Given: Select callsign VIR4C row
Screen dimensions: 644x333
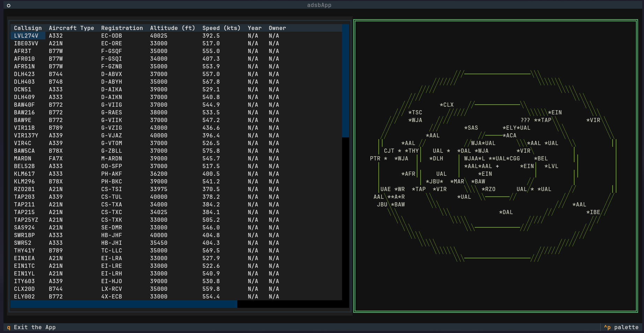Looking at the screenshot, I should [x=176, y=143].
